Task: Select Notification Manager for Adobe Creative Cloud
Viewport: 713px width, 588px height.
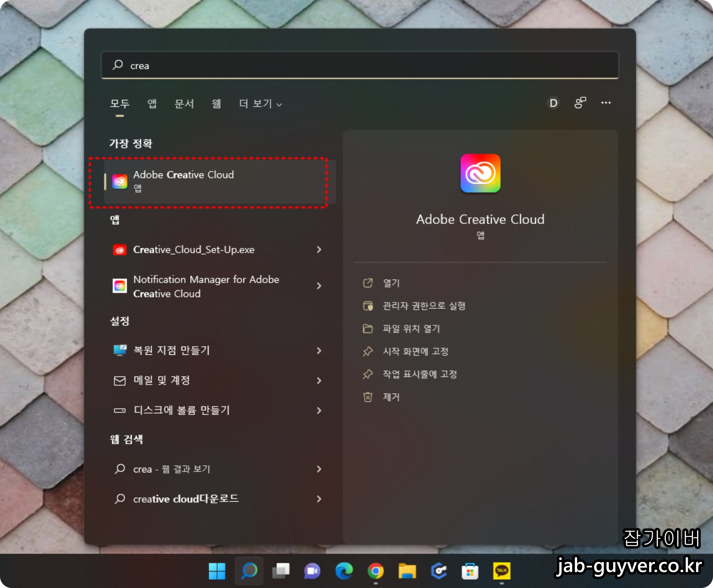Action: [206, 286]
